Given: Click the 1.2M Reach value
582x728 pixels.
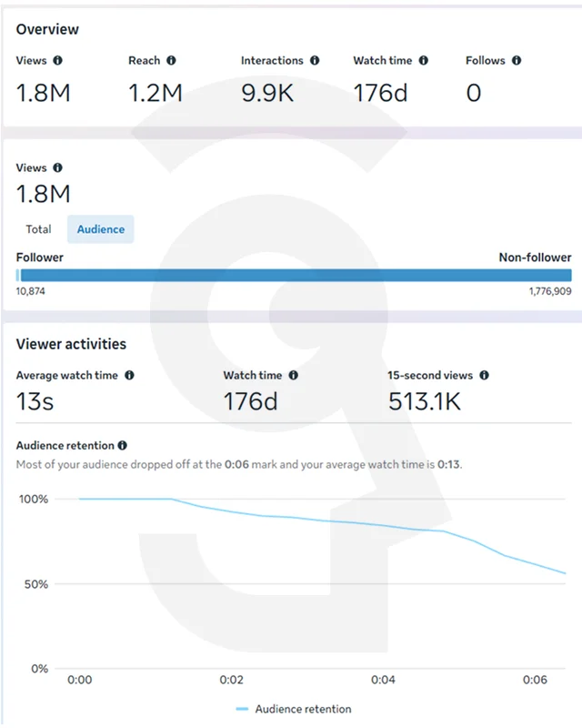Looking at the screenshot, I should tap(156, 93).
